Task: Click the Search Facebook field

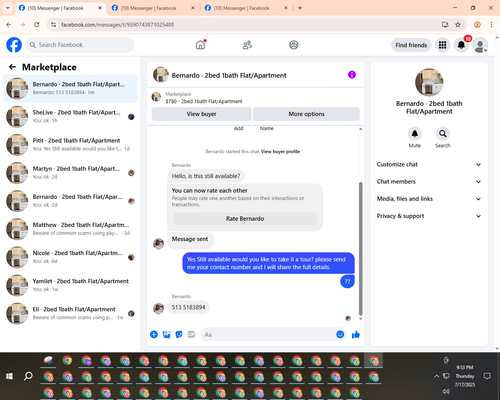Action: coord(80,45)
